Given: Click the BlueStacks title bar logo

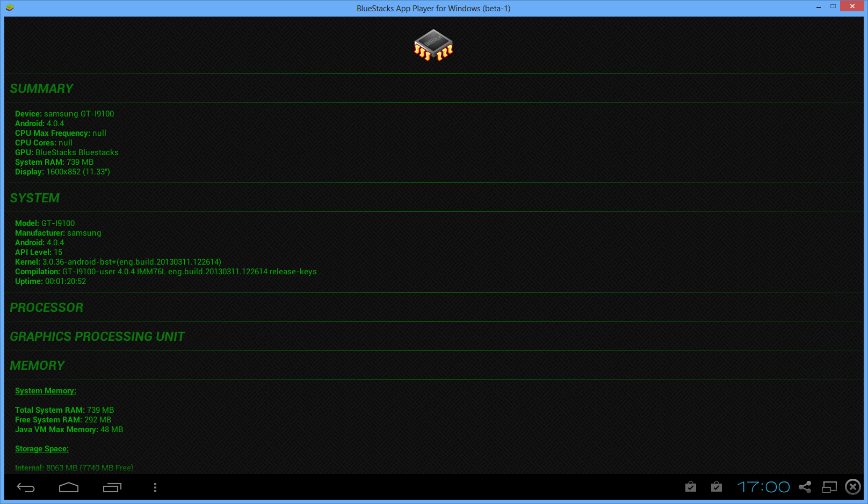Looking at the screenshot, I should point(10,8).
